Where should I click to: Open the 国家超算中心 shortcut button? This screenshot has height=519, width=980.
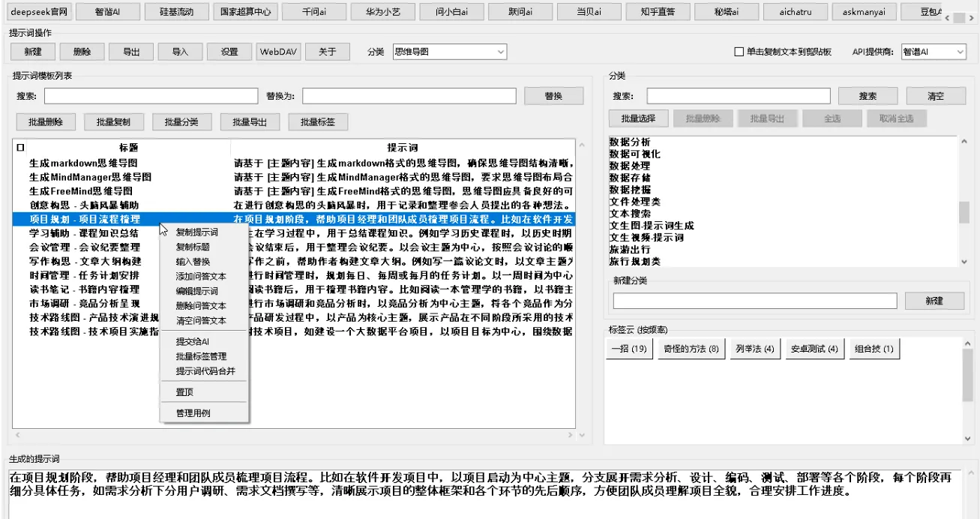coord(245,12)
